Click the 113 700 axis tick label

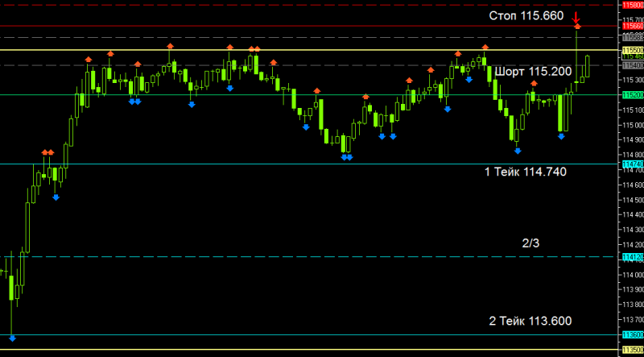634,320
